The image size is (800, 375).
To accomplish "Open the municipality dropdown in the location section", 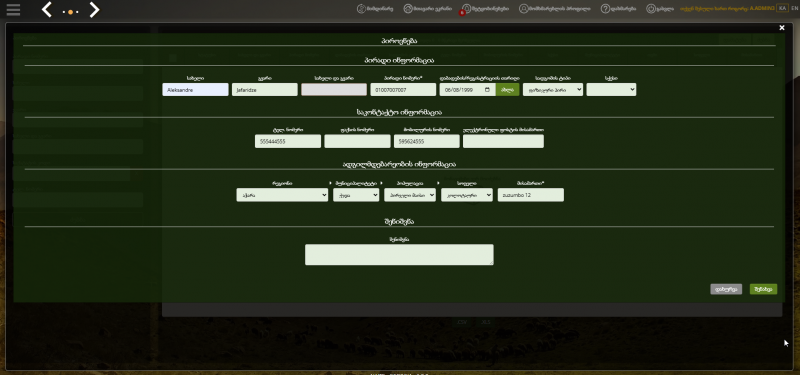I will [356, 195].
